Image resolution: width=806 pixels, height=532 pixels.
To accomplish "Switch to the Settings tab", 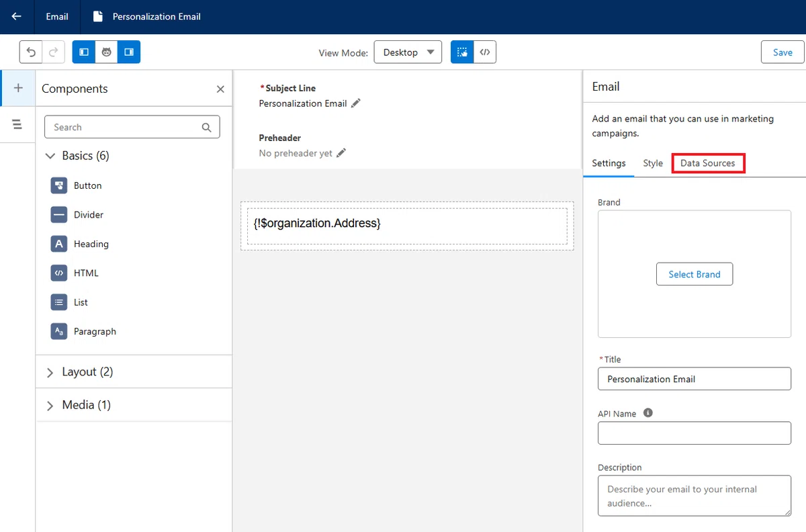I will [x=609, y=163].
